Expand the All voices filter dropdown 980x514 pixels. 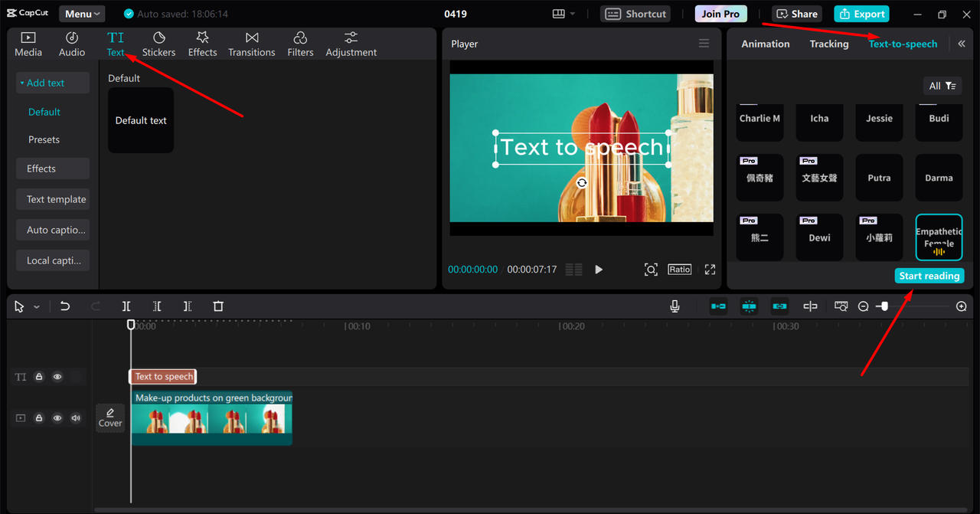pos(942,86)
